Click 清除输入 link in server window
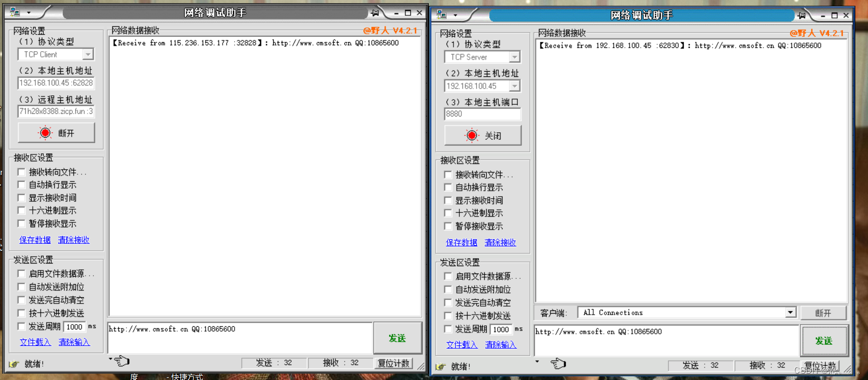This screenshot has height=380, width=868. 501,345
